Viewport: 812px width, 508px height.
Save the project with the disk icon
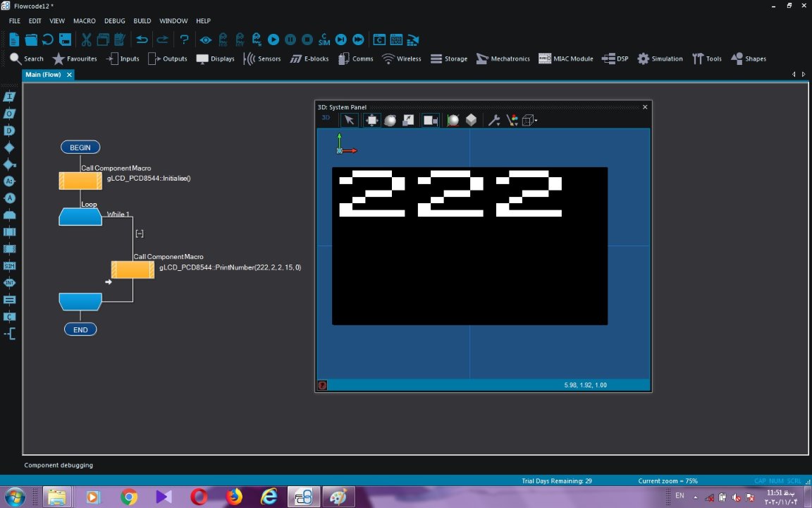(65, 40)
